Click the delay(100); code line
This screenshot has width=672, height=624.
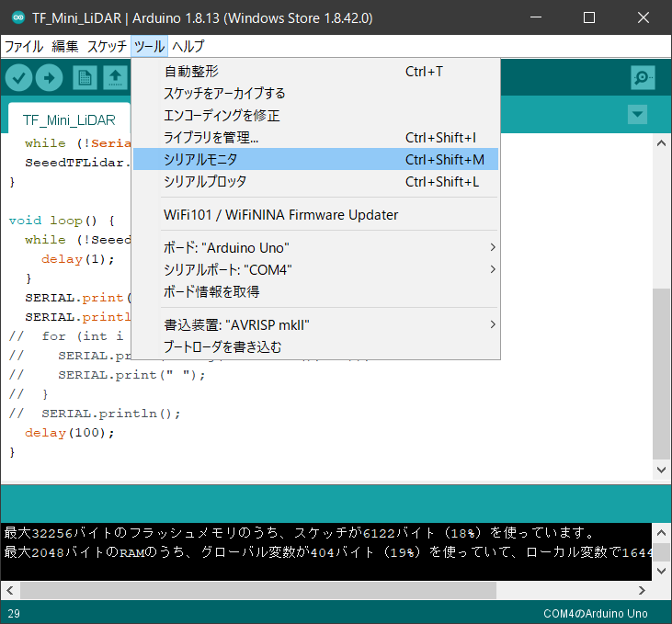[70, 433]
